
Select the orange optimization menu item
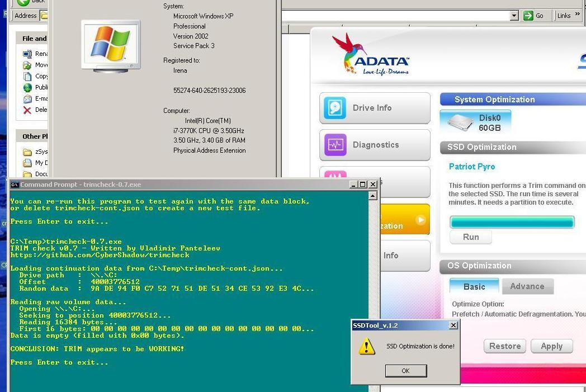click(405, 219)
